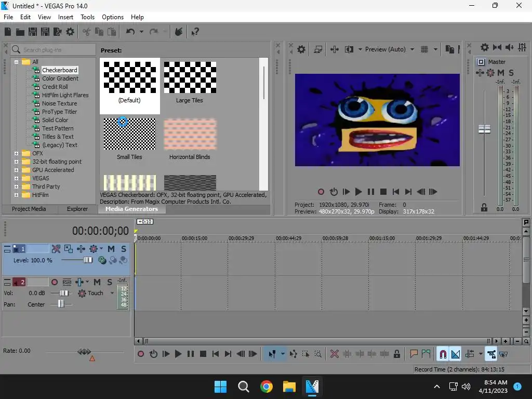The height and width of the screenshot is (399, 532).
Task: Open the File menu
Action: pos(8,17)
